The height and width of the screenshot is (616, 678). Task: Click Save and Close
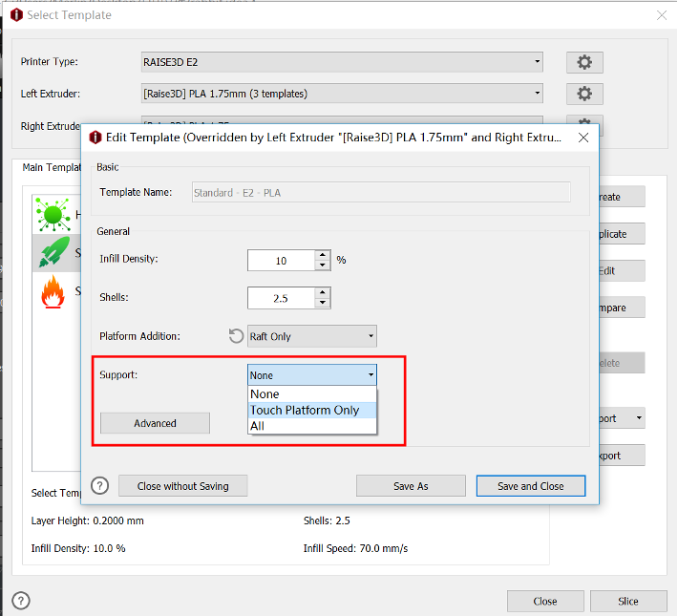(x=531, y=486)
